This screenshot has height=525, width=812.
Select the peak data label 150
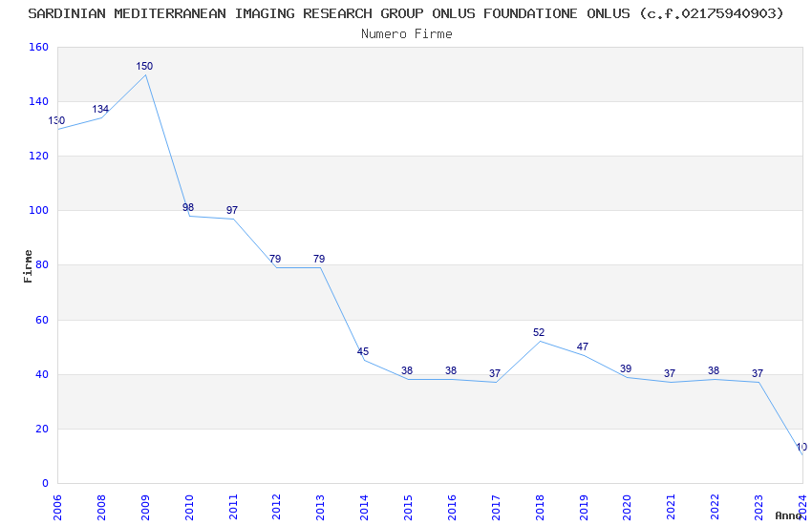(x=144, y=66)
